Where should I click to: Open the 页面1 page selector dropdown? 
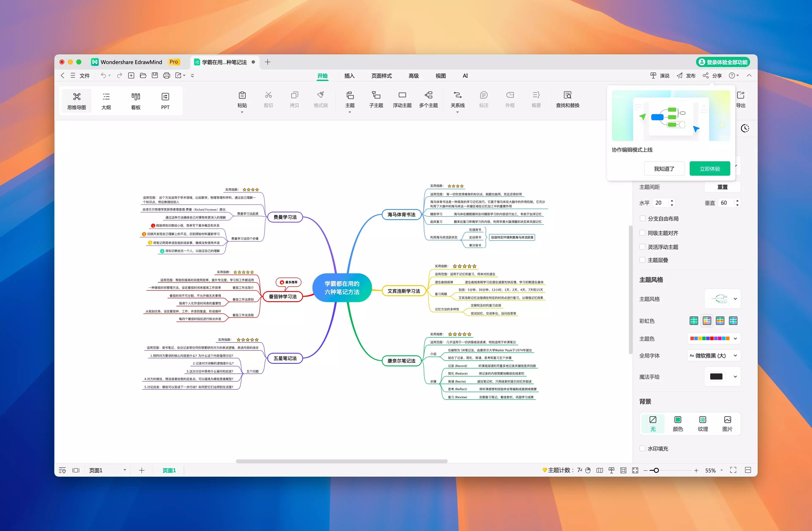(108, 470)
